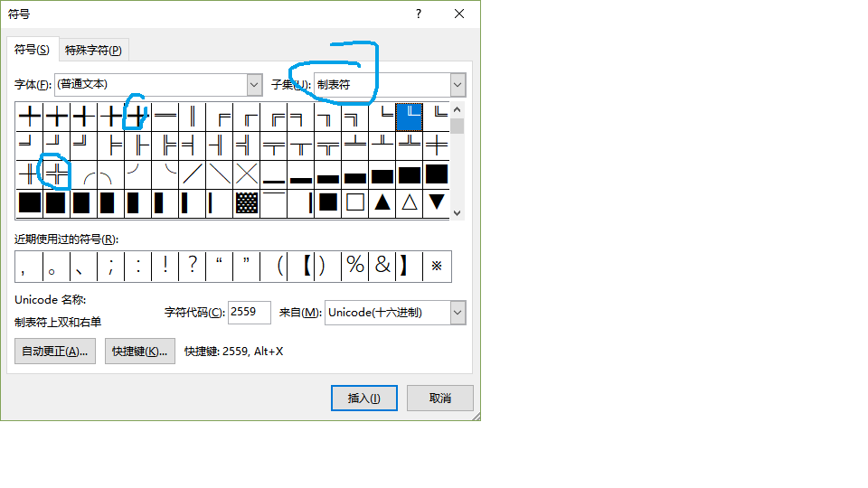The image size is (868, 488).
Task: Click the symbol grid scroll-down arrow
Action: (x=457, y=212)
